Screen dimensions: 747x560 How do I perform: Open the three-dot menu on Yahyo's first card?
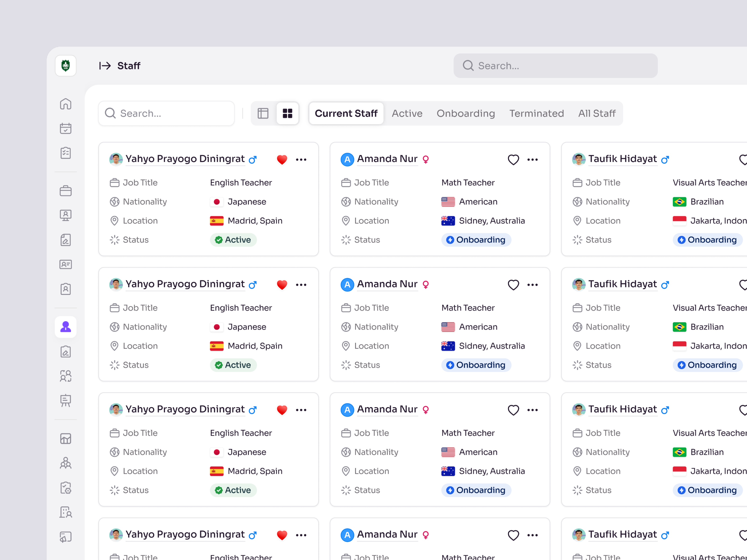301,159
